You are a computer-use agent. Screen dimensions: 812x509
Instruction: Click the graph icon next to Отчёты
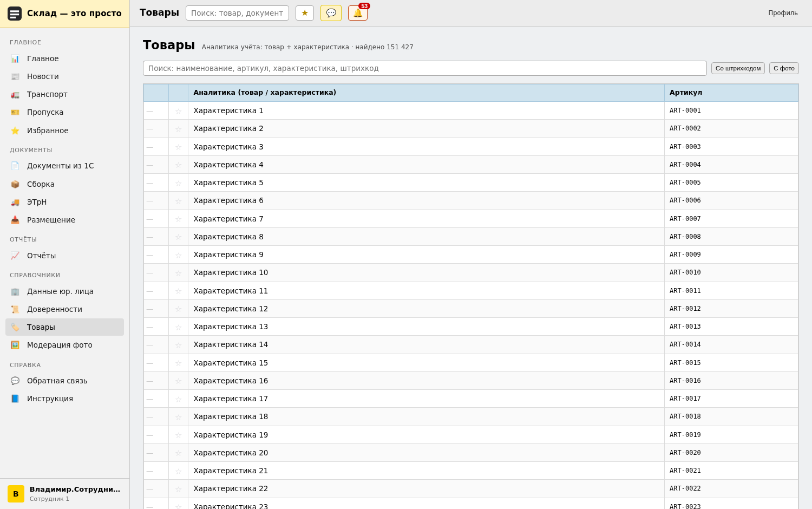pos(15,256)
